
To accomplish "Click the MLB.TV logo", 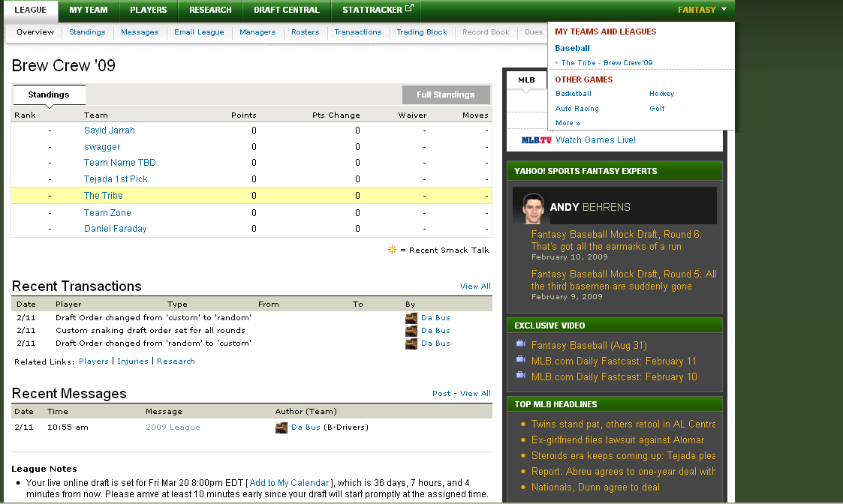I will pyautogui.click(x=537, y=140).
